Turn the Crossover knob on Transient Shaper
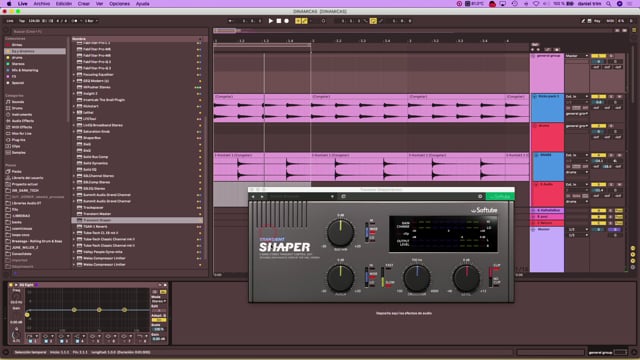 tap(417, 278)
